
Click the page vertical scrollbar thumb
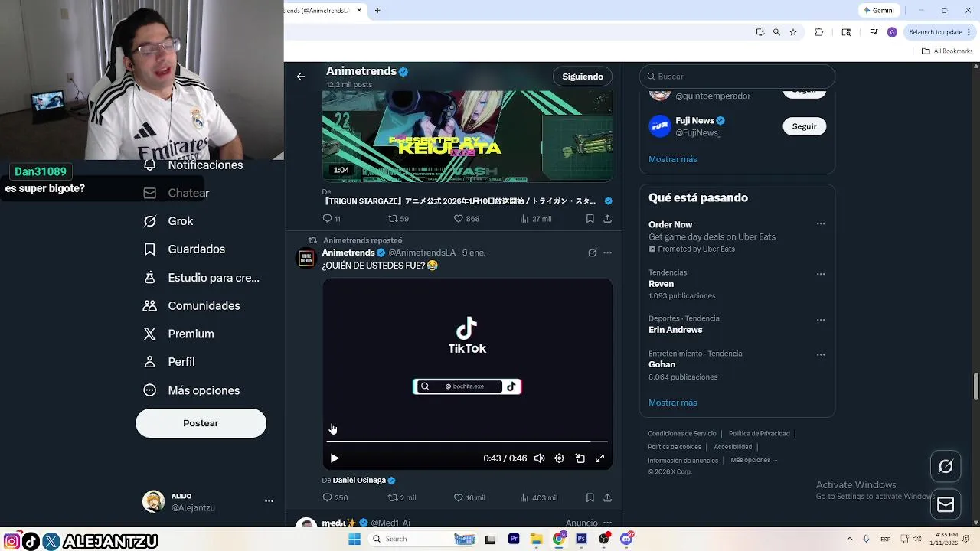click(x=975, y=386)
